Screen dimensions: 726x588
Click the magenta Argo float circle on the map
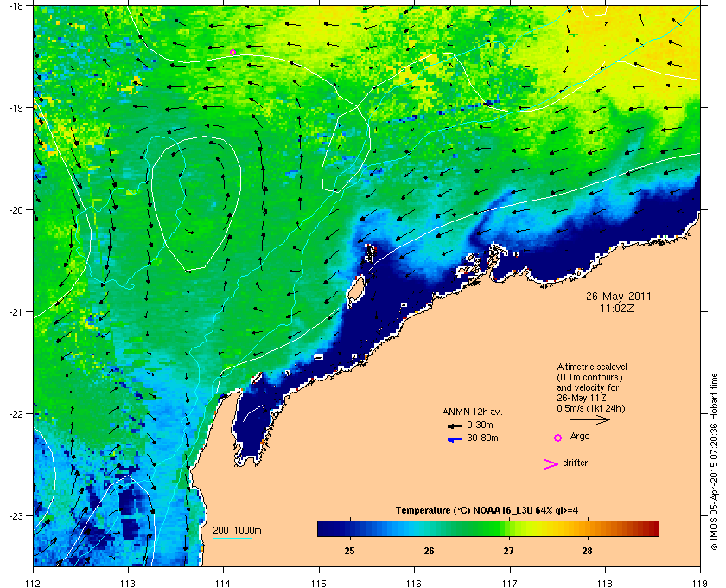tap(232, 53)
